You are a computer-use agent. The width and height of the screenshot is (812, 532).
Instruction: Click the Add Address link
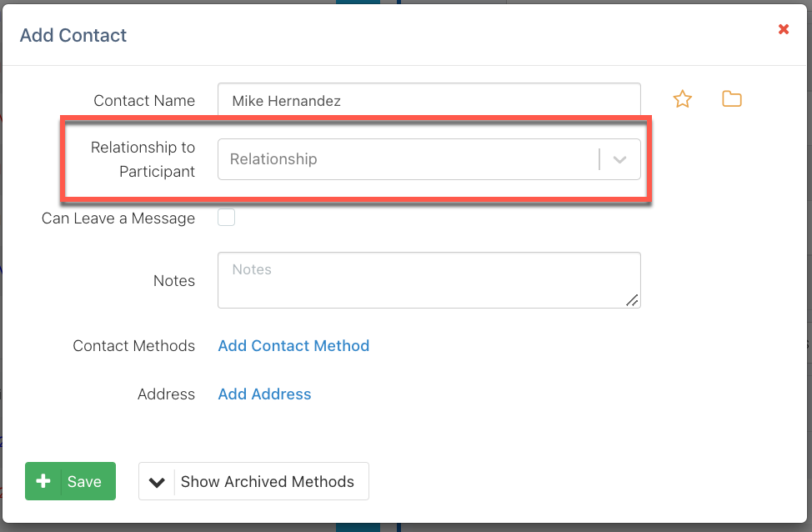pyautogui.click(x=264, y=394)
